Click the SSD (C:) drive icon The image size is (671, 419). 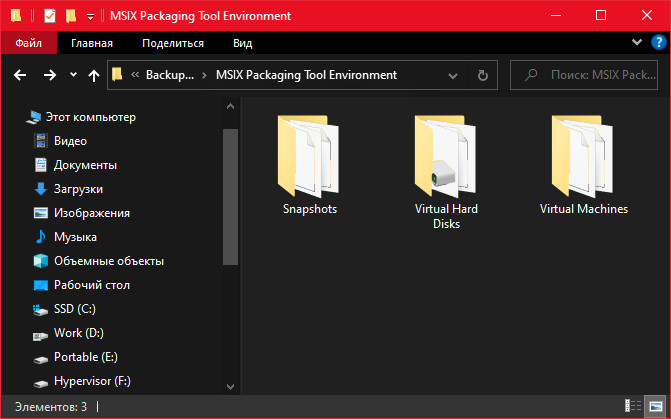click(x=40, y=310)
